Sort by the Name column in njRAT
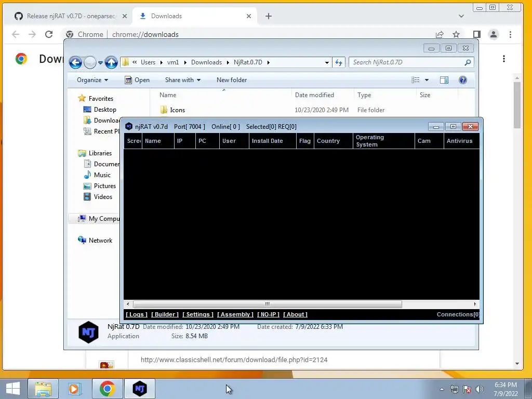532x399 pixels. (x=158, y=141)
